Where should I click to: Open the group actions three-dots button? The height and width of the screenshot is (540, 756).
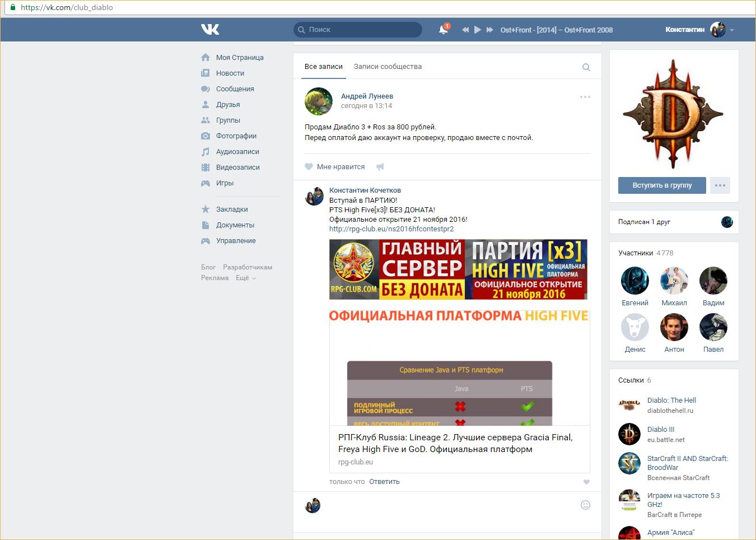point(720,185)
